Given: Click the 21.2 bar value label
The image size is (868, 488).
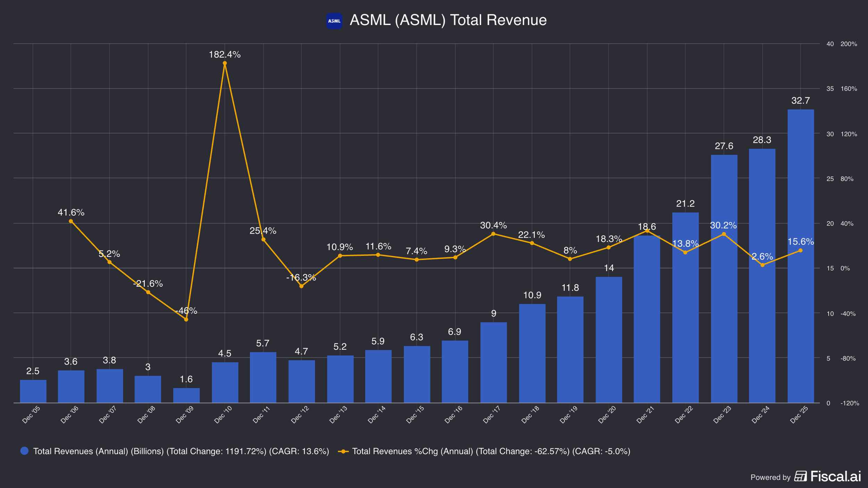Looking at the screenshot, I should coord(685,203).
